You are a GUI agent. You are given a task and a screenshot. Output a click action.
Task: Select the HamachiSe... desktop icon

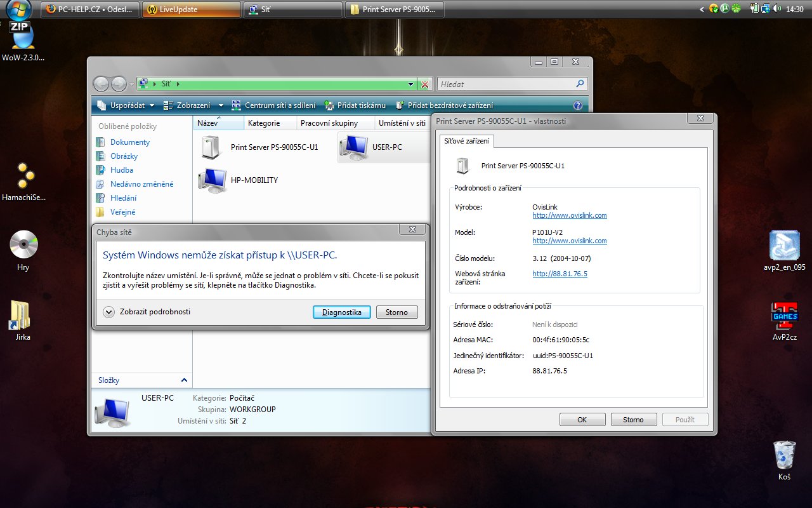23,181
